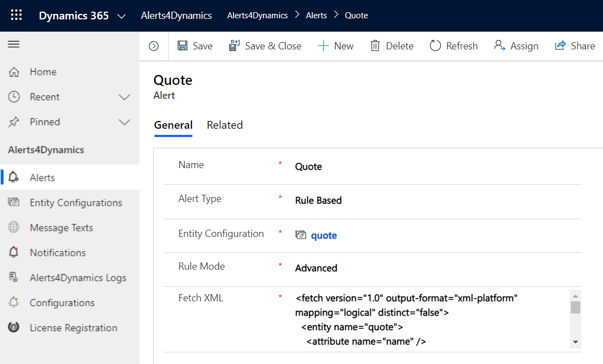Select the General tab
This screenshot has height=364, width=603.
[x=173, y=125]
